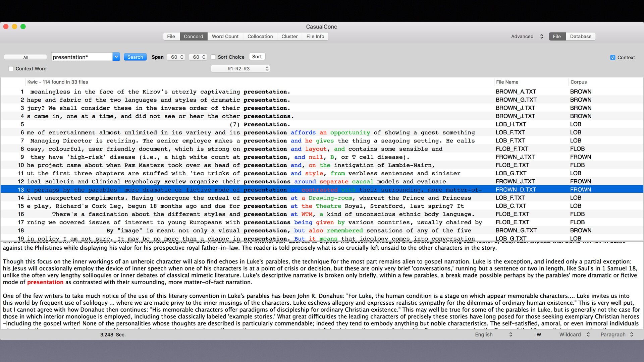This screenshot has height=362, width=644.
Task: Click the left Span stepper arrows
Action: (x=182, y=57)
